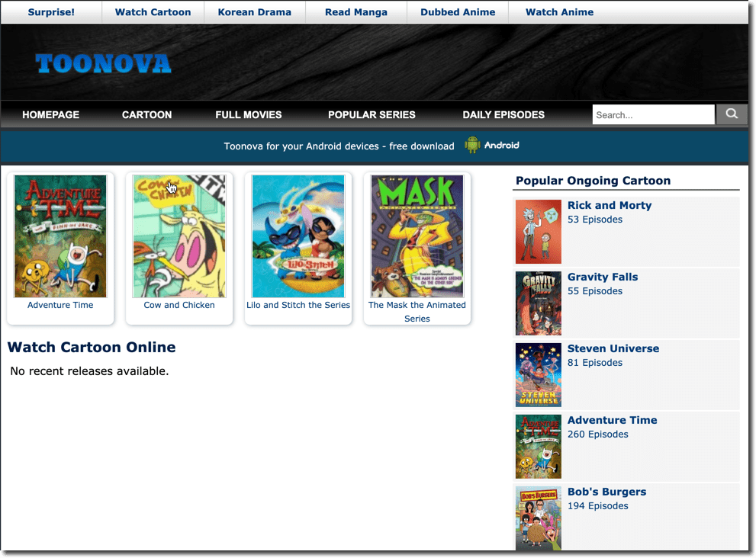
Task: Click the Watch Cartoon Online heading
Action: pos(92,347)
